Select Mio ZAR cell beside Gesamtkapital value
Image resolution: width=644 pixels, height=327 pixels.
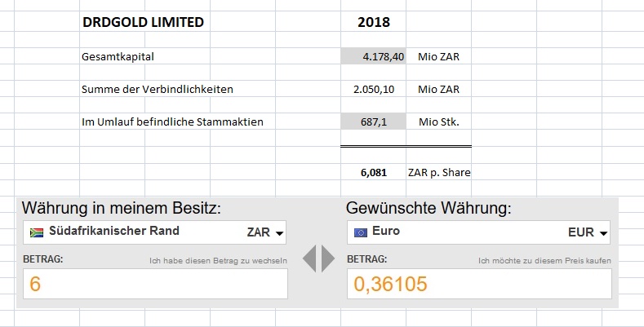tap(437, 57)
